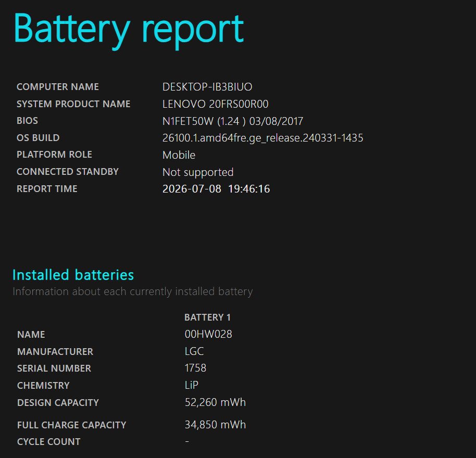Click the SYSTEM PRODUCT NAME label

(73, 104)
